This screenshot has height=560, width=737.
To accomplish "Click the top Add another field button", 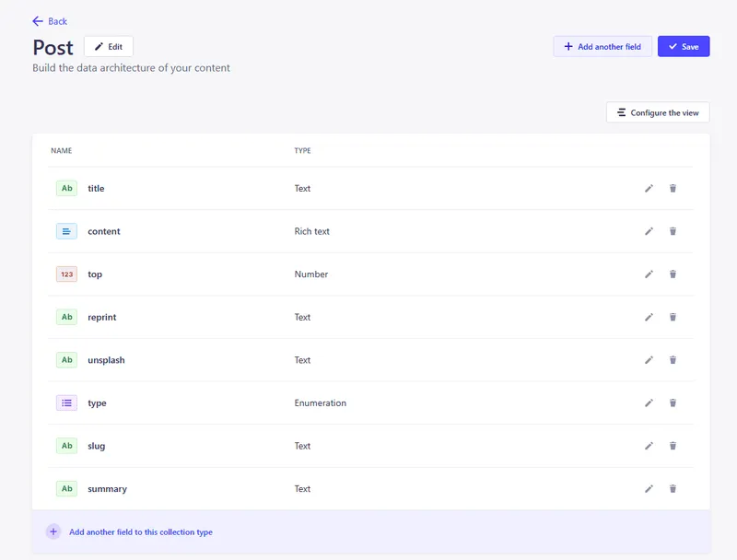I will (x=602, y=46).
